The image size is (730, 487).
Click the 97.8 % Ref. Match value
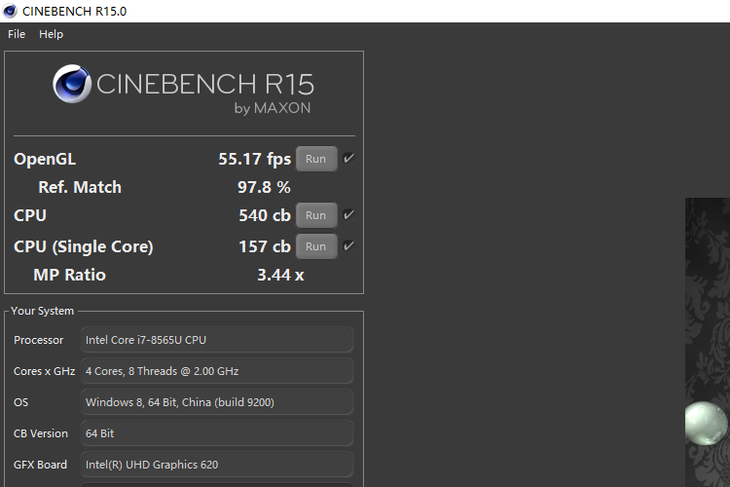[264, 187]
